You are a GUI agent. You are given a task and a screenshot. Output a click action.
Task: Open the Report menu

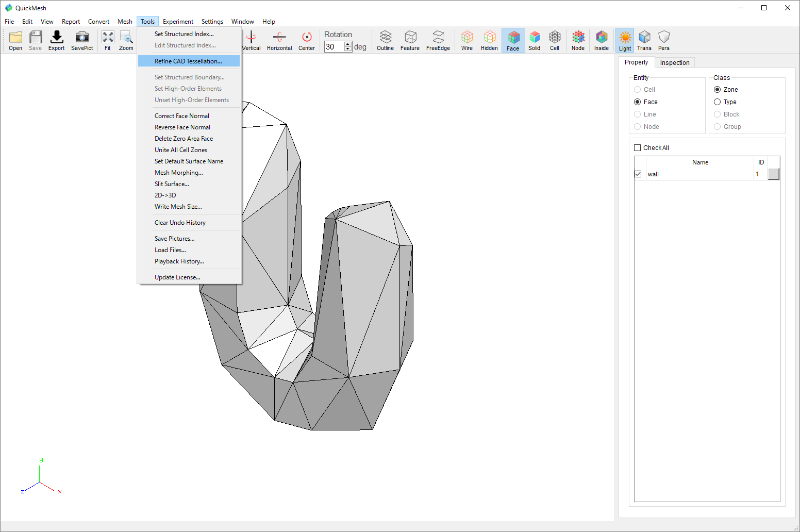(x=71, y=22)
